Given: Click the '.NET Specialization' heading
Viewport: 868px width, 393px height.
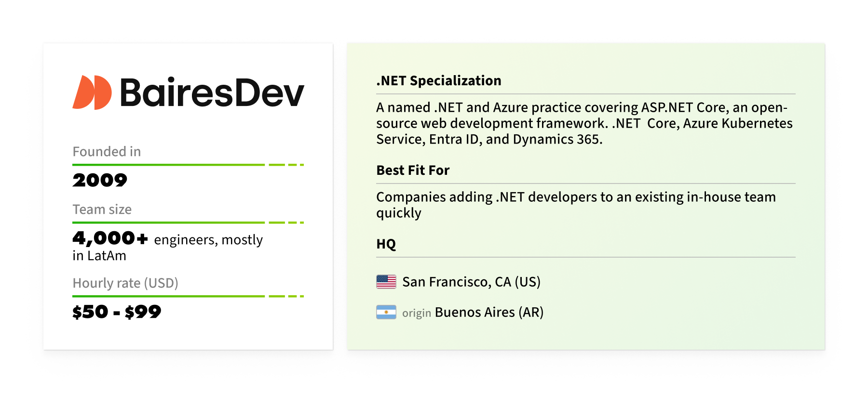Looking at the screenshot, I should [x=439, y=80].
